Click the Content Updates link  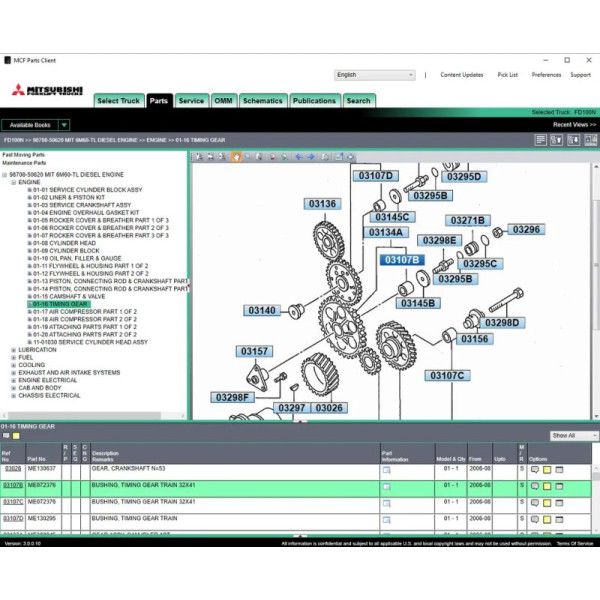461,75
